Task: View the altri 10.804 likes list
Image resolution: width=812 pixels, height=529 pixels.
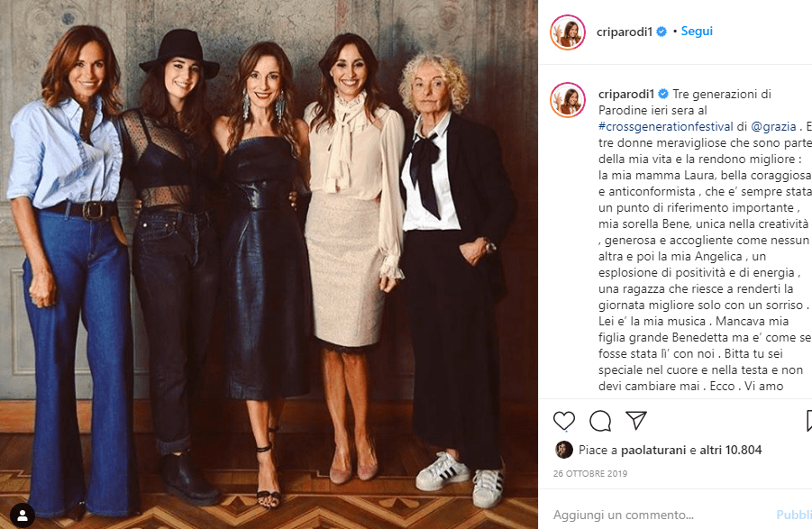Action: [731, 450]
